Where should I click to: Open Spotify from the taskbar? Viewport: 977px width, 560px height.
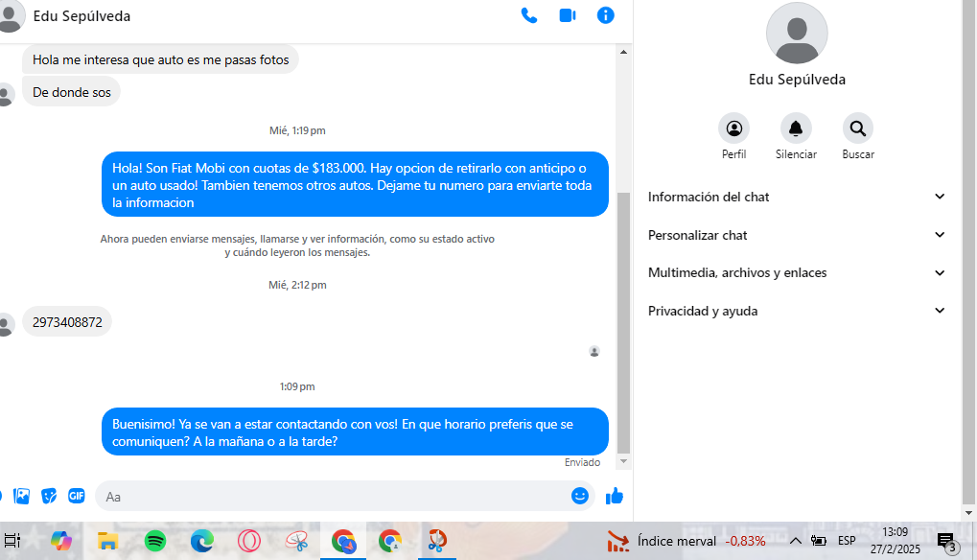click(x=155, y=541)
